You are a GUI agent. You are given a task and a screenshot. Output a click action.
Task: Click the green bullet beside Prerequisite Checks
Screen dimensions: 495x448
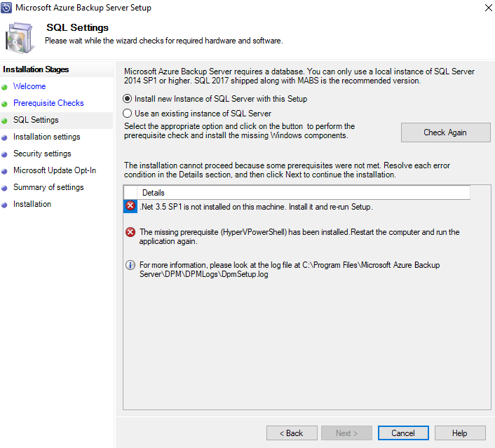4,104
